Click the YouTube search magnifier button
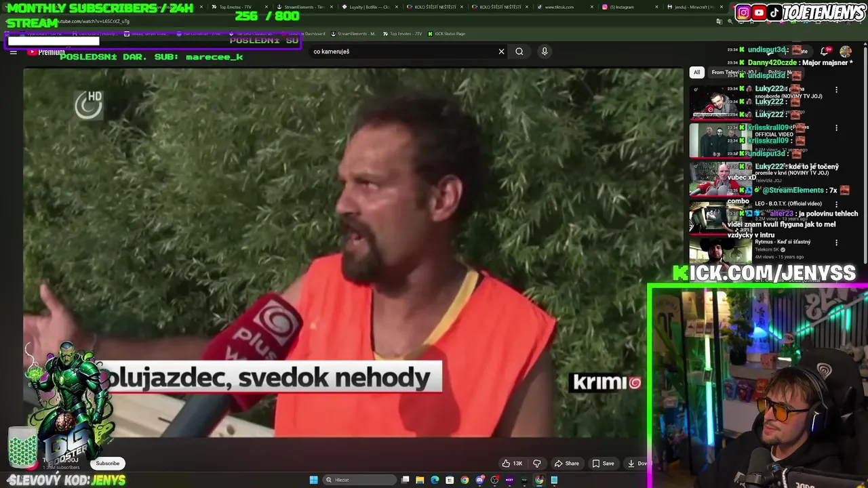868x488 pixels. [519, 52]
